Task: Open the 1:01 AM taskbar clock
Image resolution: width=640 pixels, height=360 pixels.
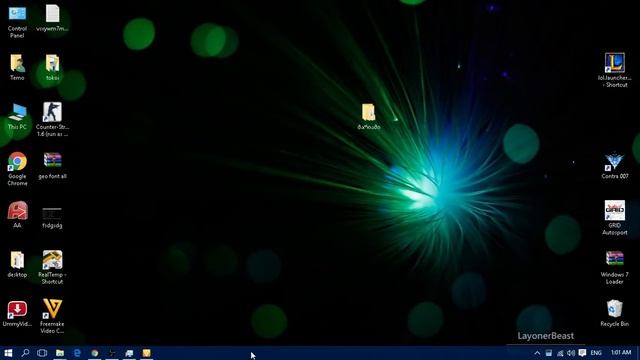Action: [x=621, y=352]
